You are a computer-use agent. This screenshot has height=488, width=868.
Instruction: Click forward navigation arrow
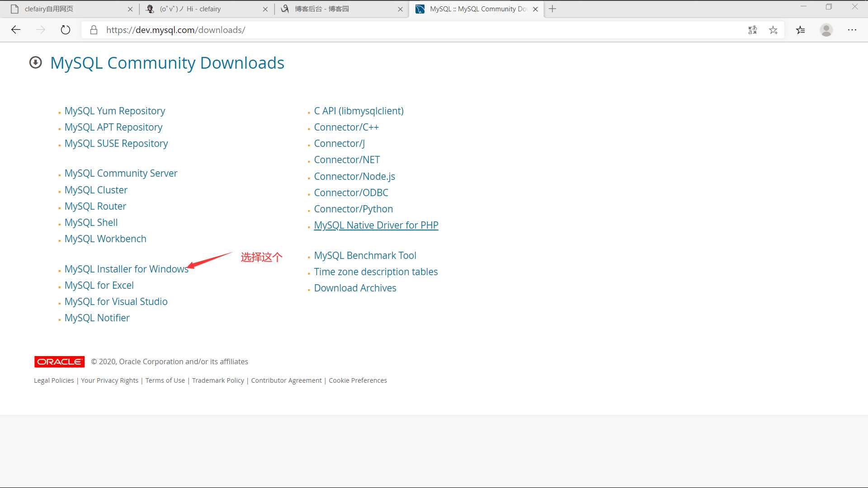coord(41,29)
